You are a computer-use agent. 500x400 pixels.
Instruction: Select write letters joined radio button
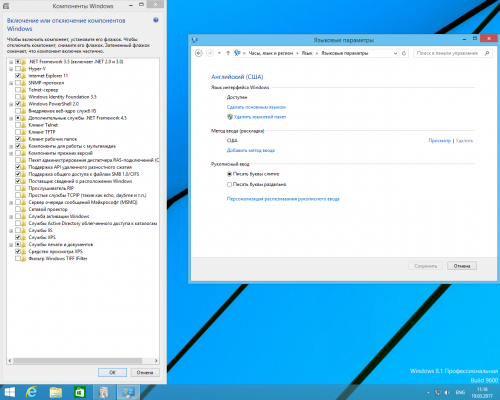(229, 174)
